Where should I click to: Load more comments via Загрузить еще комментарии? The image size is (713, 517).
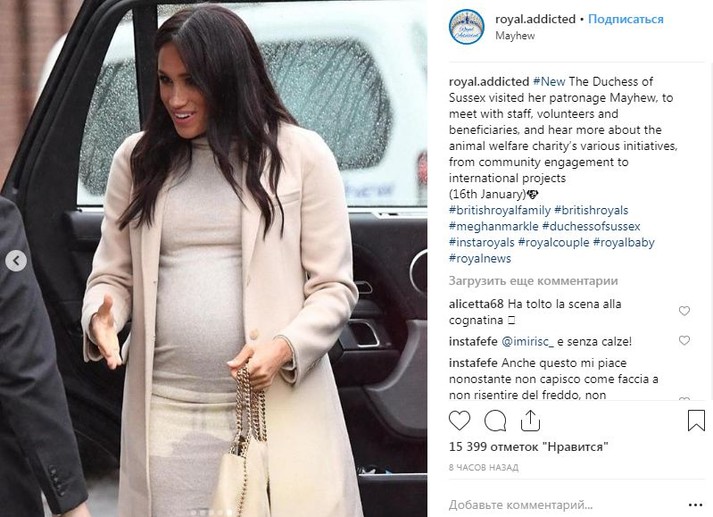(x=533, y=281)
